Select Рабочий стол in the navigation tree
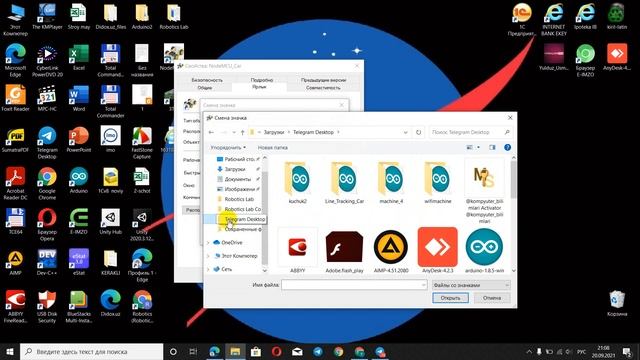Screen dimensions: 640x360 (239, 159)
